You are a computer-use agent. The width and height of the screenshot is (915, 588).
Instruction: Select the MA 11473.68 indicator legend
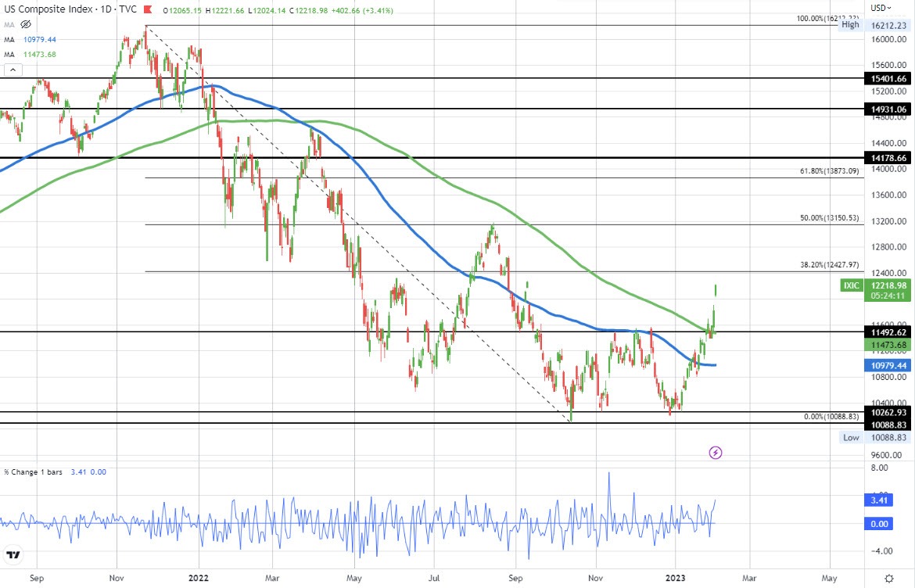pos(30,54)
